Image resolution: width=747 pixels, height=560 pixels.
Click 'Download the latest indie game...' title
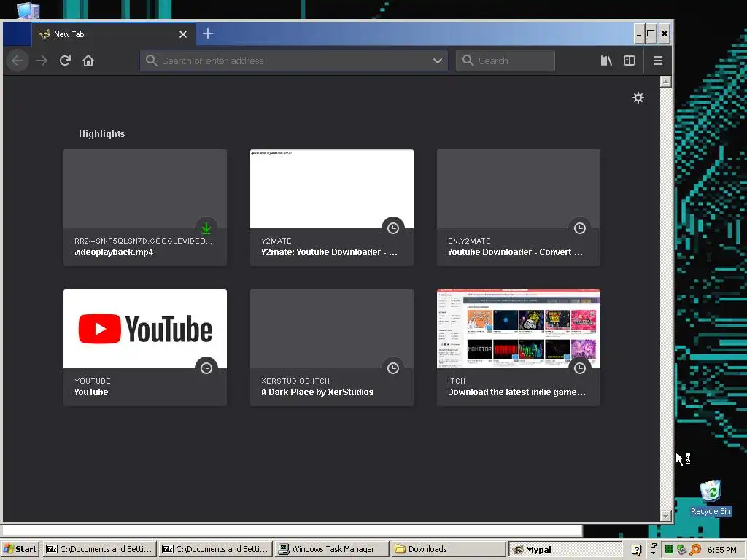pos(516,392)
